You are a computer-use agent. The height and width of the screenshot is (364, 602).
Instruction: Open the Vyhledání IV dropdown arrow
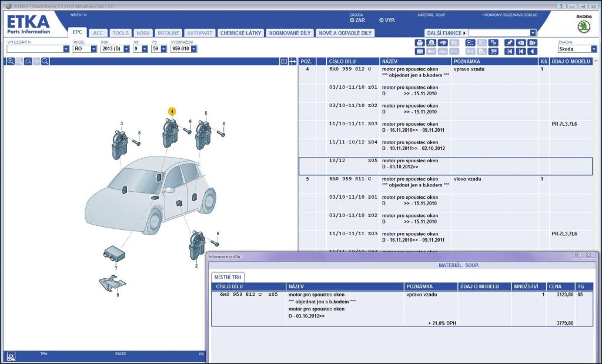(66, 49)
